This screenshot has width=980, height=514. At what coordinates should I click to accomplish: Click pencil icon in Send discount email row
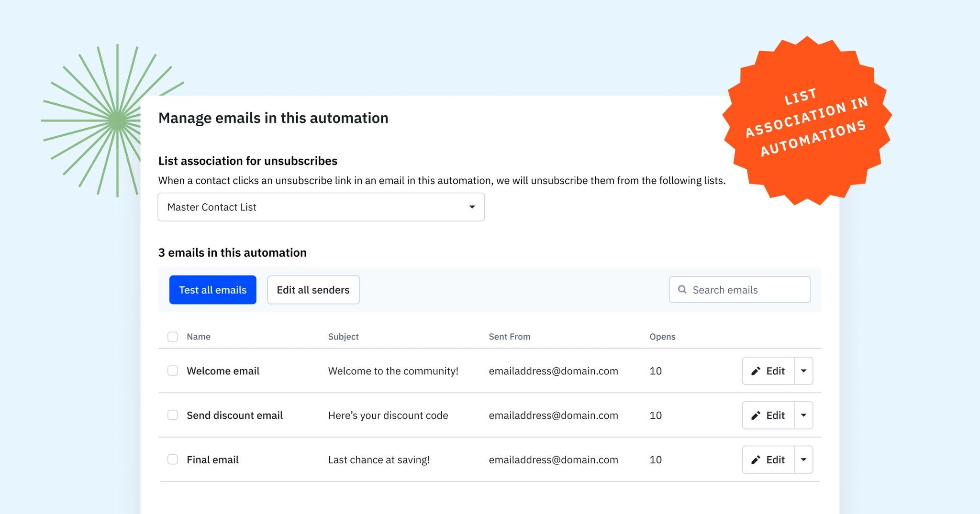tap(756, 416)
